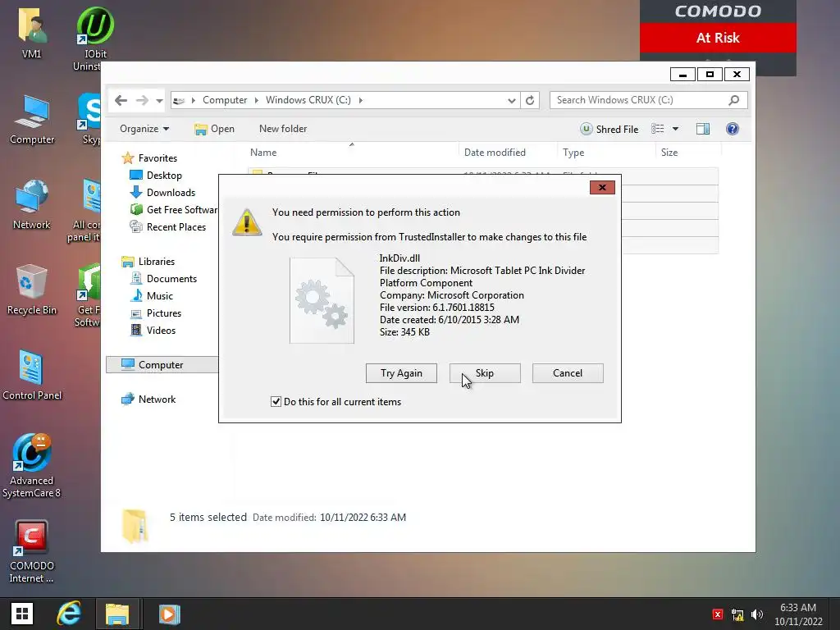Click the COMODO At Risk widget
The image size is (840, 630).
[718, 38]
